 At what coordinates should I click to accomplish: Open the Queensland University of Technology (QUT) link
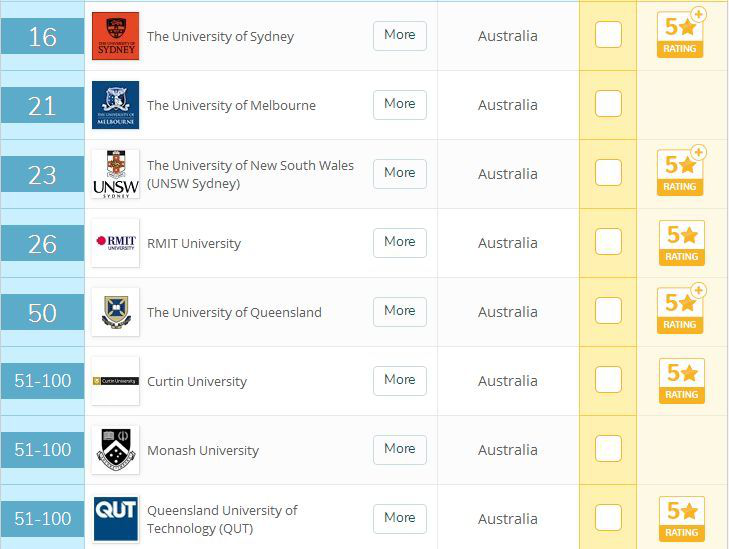click(222, 519)
